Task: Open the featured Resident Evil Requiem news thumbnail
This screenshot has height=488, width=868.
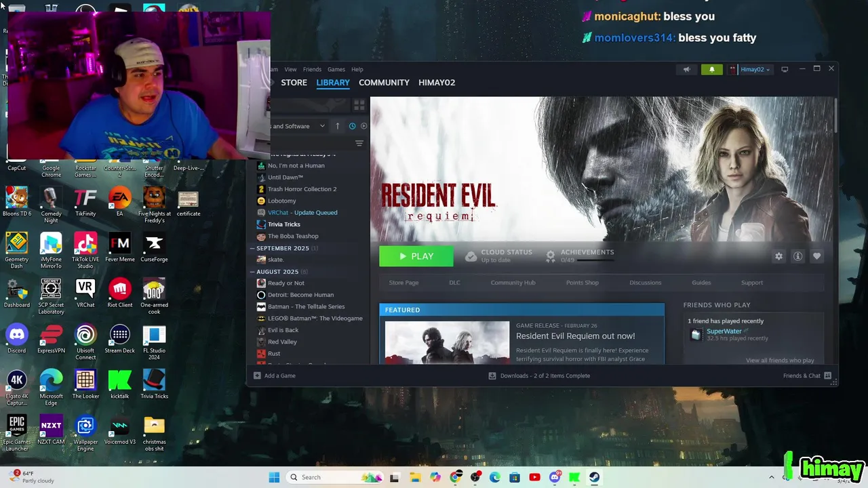Action: click(447, 343)
